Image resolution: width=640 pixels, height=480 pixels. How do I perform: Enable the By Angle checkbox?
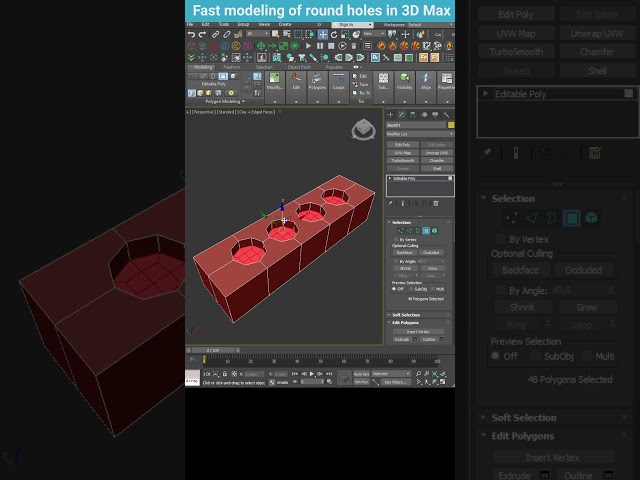pos(396,261)
